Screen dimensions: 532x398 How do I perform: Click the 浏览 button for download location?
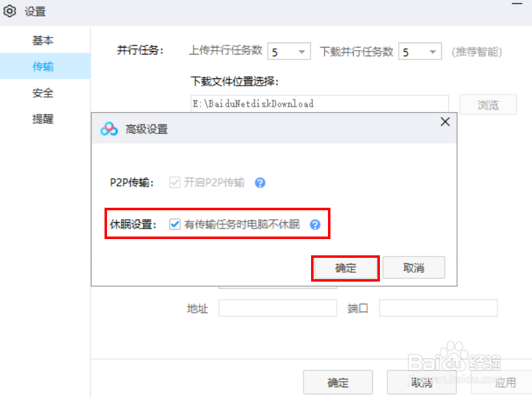click(x=488, y=105)
